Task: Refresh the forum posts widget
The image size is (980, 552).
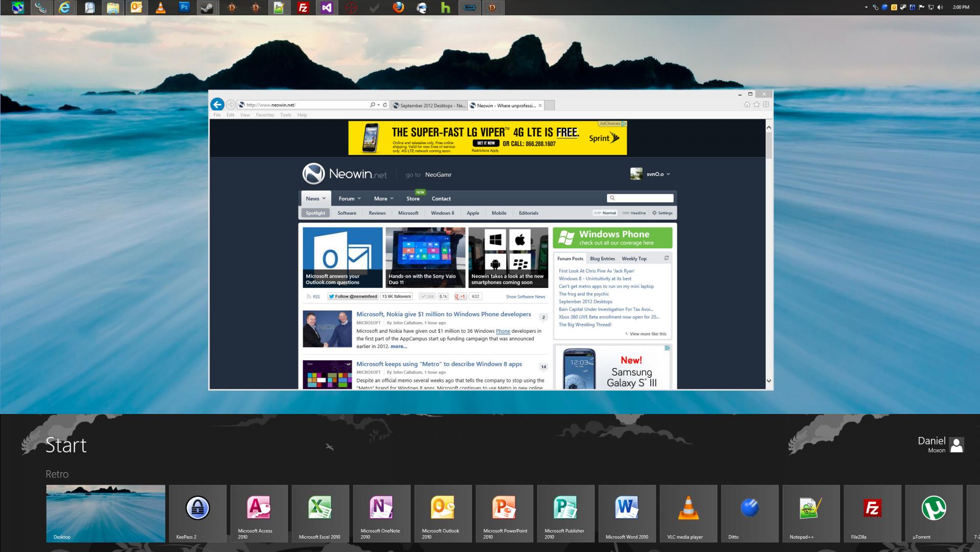Action: (x=666, y=258)
